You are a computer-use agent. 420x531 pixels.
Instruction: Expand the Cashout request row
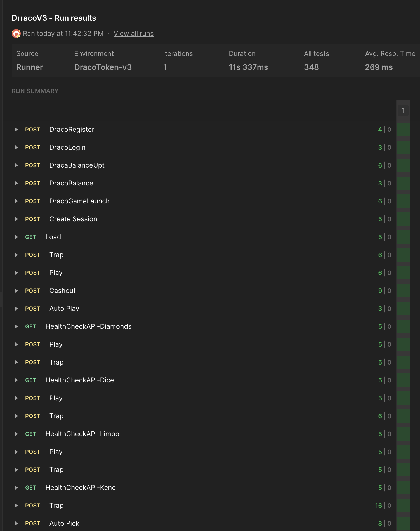click(x=16, y=291)
